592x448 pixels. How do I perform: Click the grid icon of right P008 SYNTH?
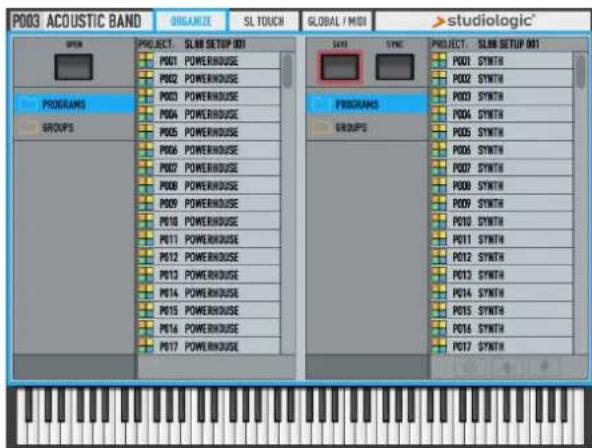tap(439, 185)
